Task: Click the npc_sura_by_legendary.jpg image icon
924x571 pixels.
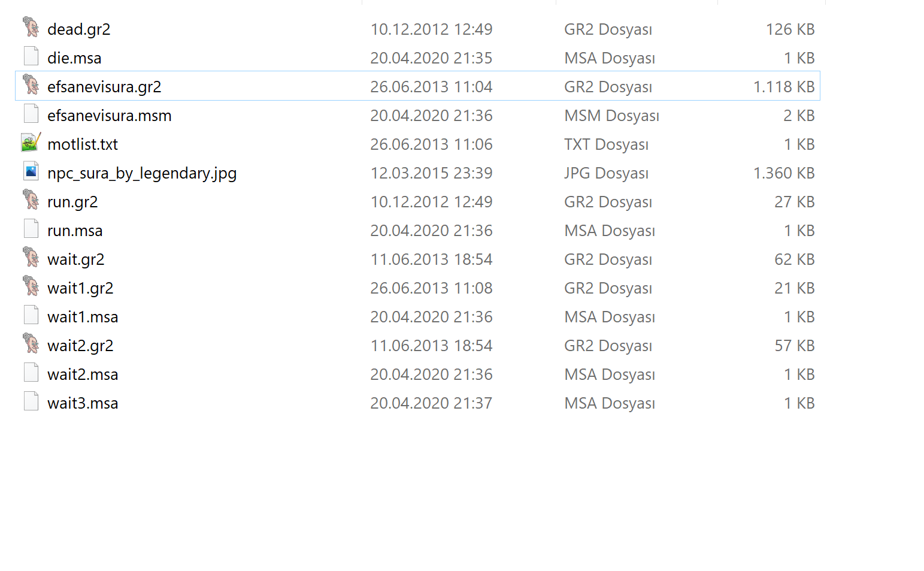Action: (31, 171)
